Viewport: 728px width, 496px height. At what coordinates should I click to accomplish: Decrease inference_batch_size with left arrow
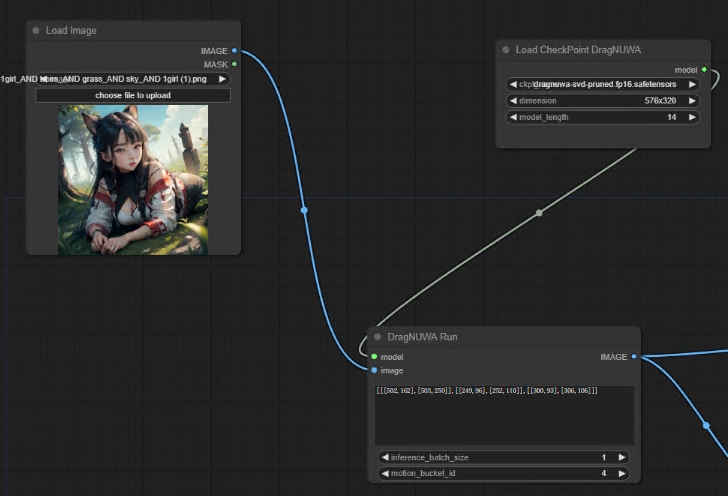coord(385,457)
